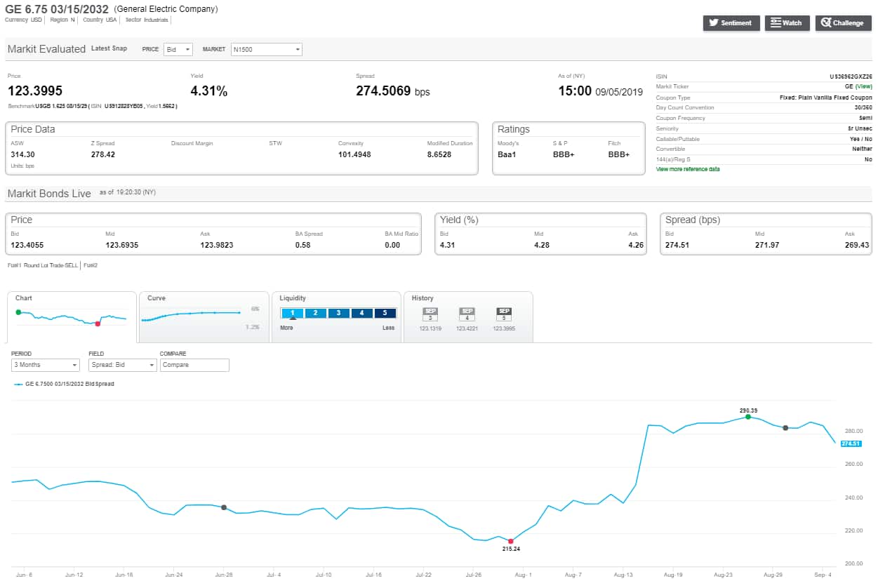Click the spread 274.5069 bps value
Screen dimensions: 878x588
(x=393, y=91)
